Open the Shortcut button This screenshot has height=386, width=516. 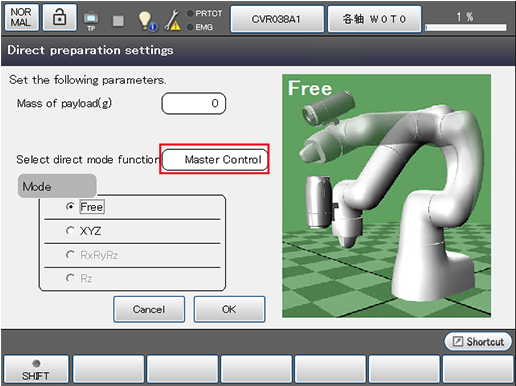coord(478,341)
